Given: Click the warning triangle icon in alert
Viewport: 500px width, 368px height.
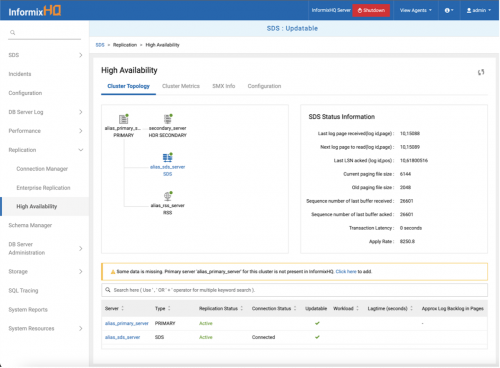Looking at the screenshot, I should [x=113, y=272].
